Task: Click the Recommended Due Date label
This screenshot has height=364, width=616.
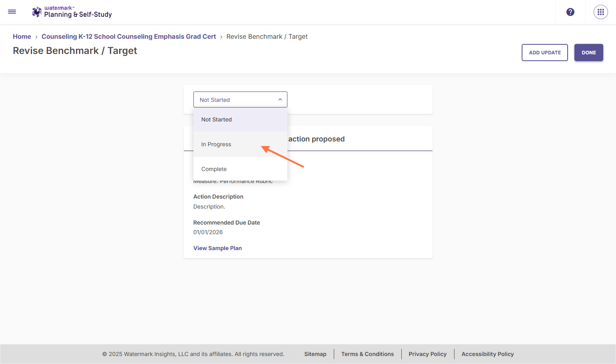Action: (x=227, y=223)
